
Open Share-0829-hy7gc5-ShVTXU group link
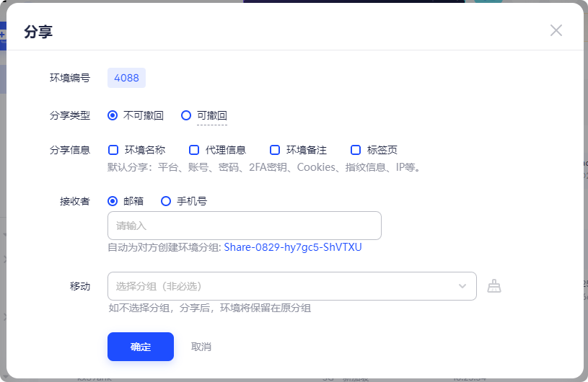[293, 247]
